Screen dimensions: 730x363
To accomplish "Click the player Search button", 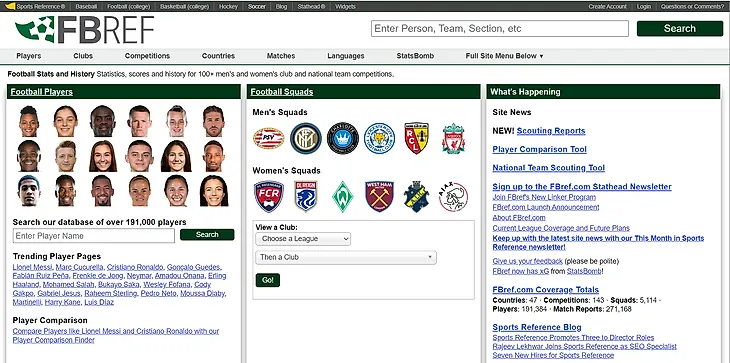I will [x=207, y=235].
